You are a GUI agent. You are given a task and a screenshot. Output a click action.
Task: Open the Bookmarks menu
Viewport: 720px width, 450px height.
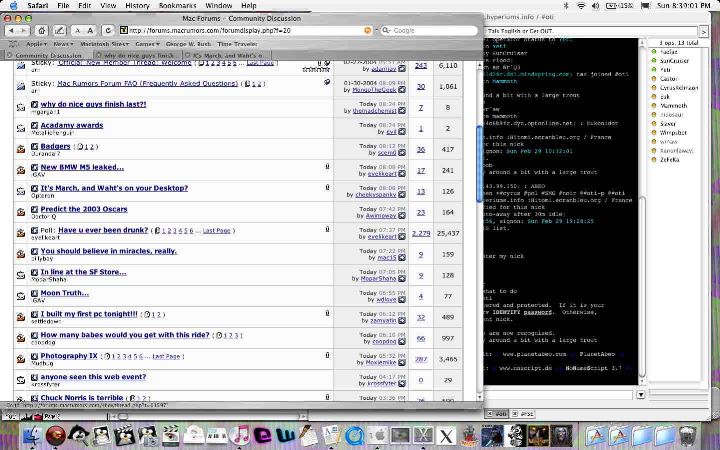(177, 6)
